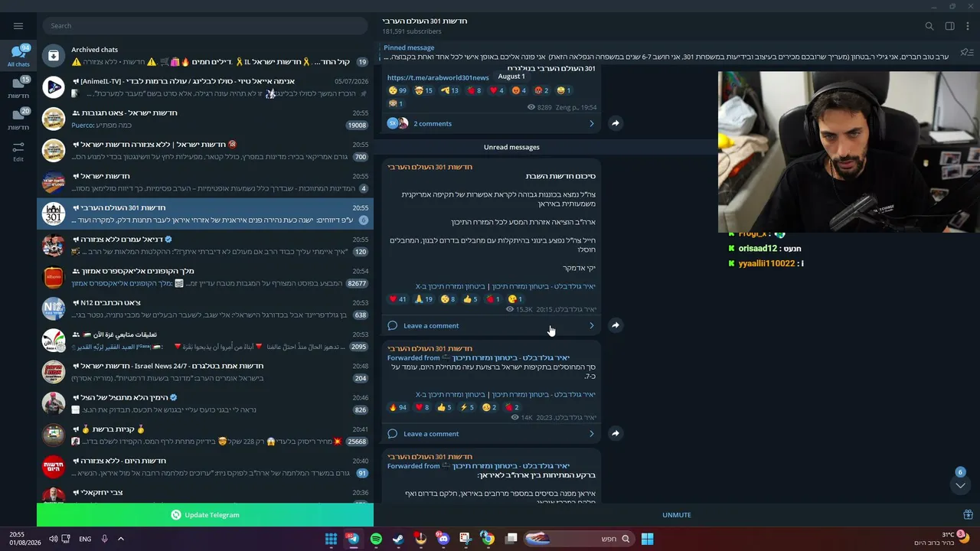Search within the current channel
Screen dimensions: 980x551
pos(929,26)
